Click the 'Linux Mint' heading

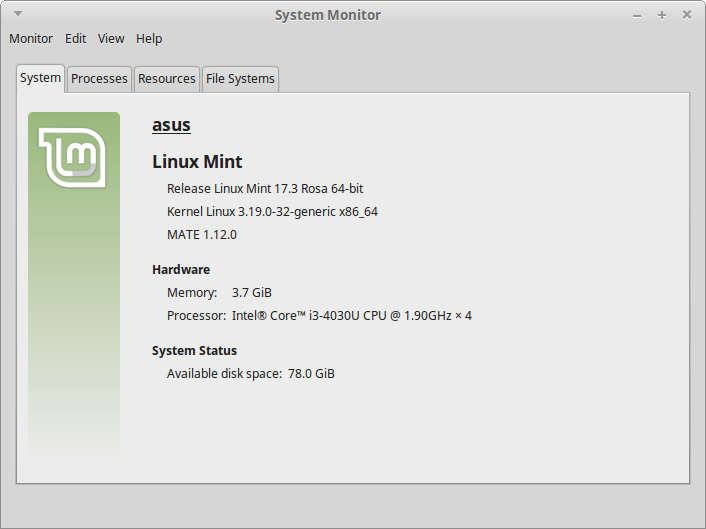[197, 162]
